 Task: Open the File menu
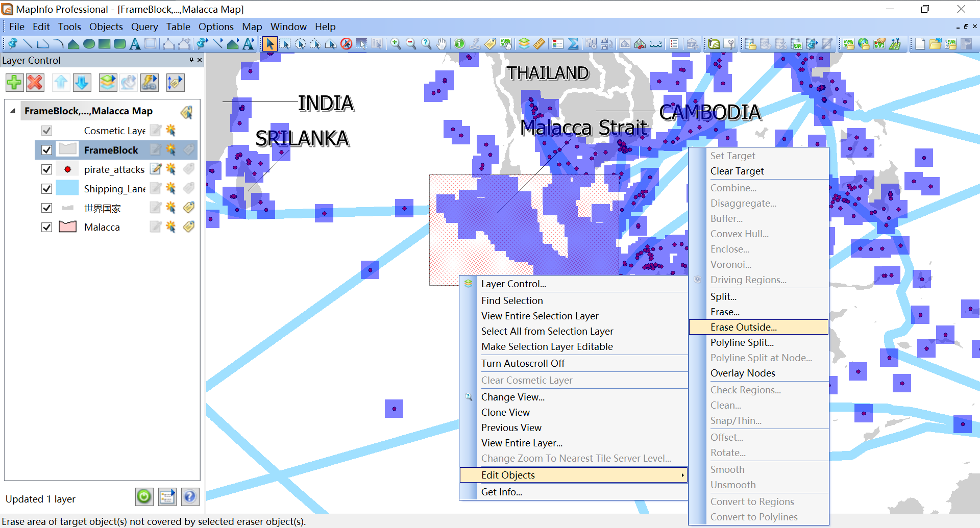16,27
